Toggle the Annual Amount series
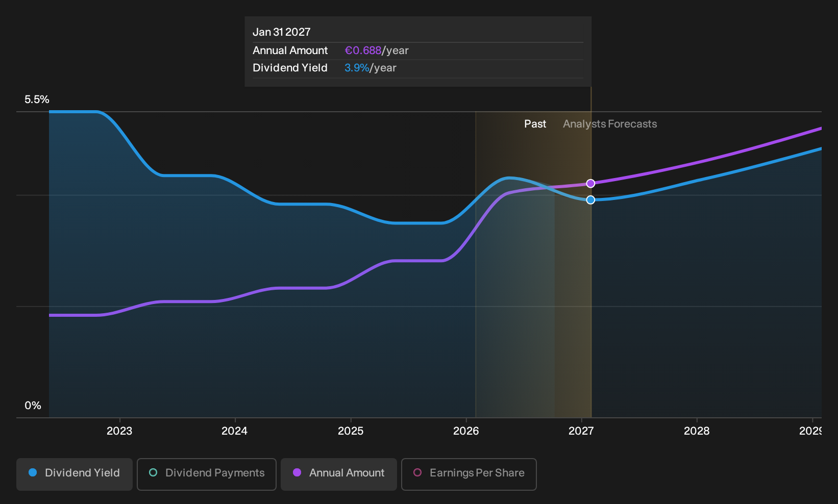Screen dimensions: 838x504 click(x=339, y=474)
